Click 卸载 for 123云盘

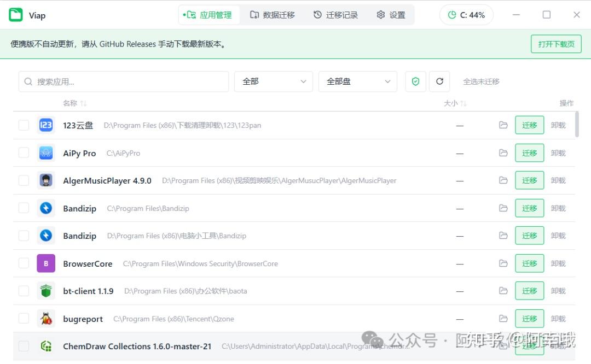[x=558, y=125]
